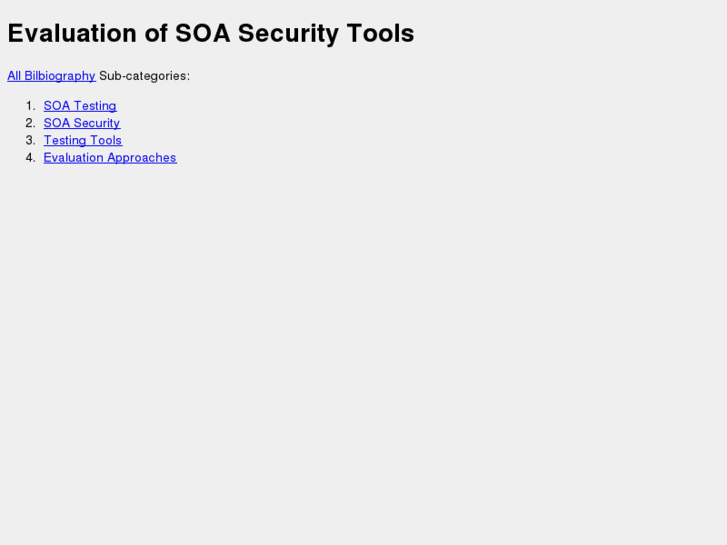Click the word "Evaluation" in the page heading
Viewport: 727px width, 545px height.
[x=73, y=33]
